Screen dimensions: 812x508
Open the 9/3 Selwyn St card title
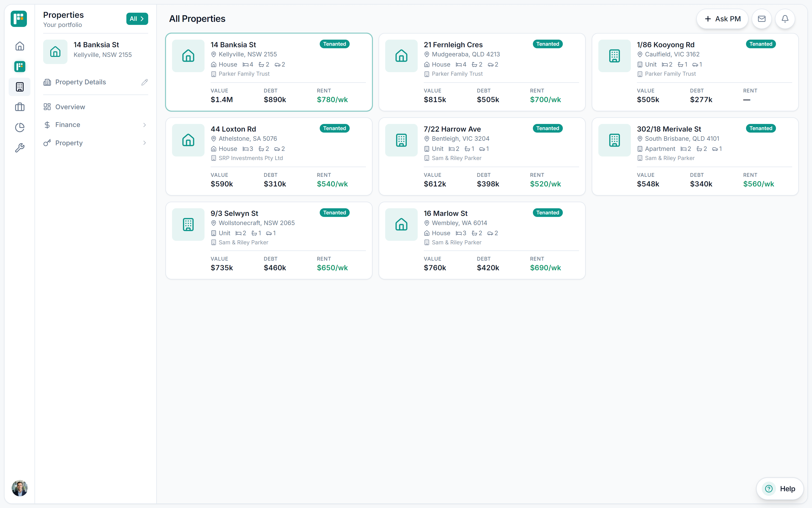[x=234, y=213]
